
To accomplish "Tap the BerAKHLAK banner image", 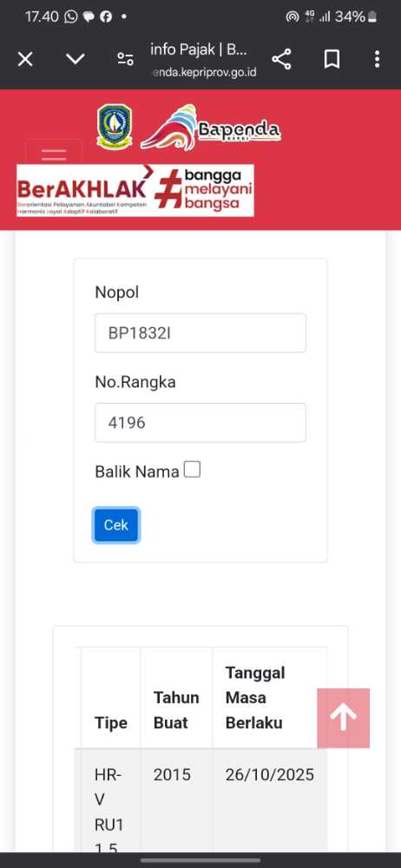I will (x=135, y=190).
